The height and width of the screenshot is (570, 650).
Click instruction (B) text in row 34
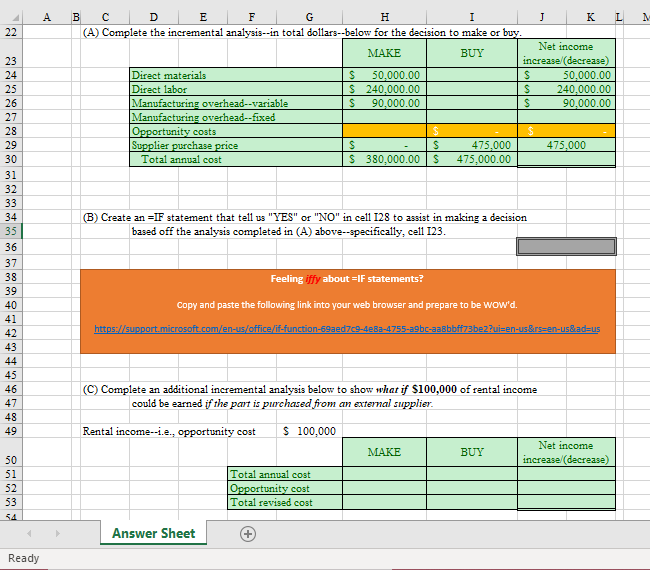pyautogui.click(x=305, y=217)
